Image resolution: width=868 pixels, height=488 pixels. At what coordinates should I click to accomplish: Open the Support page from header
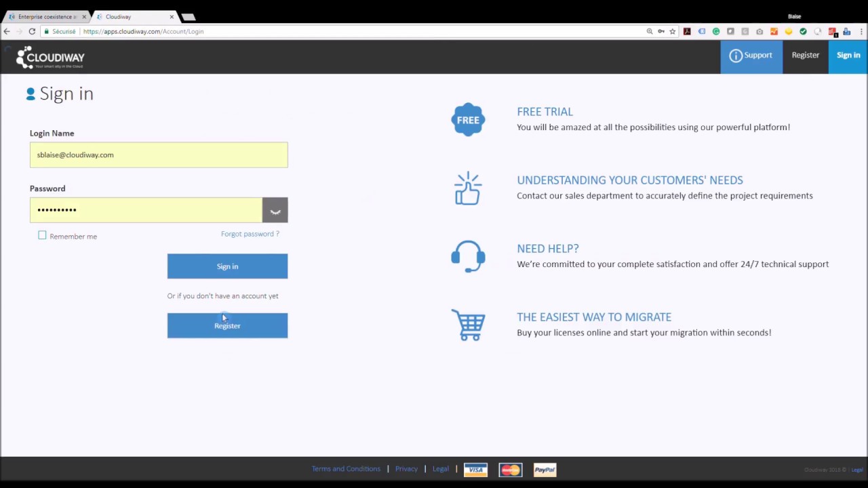point(751,56)
